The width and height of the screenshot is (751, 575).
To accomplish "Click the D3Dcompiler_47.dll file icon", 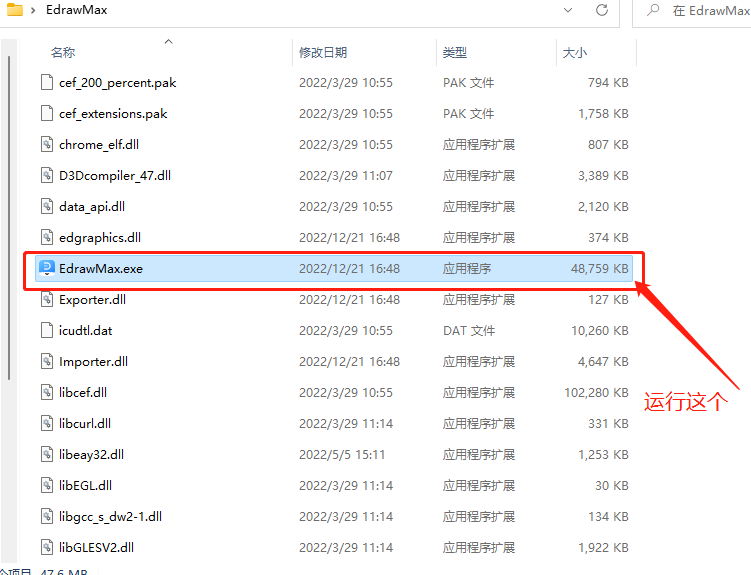I will [47, 176].
